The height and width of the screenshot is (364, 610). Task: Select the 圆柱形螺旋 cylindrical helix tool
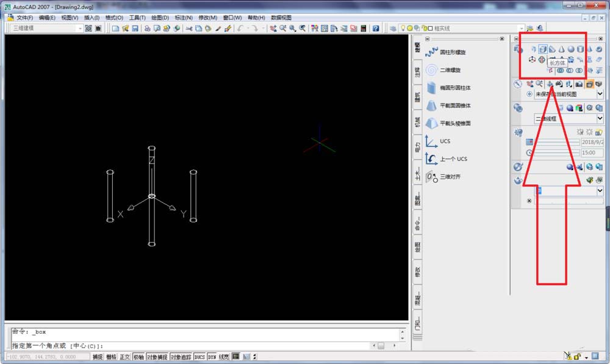431,52
